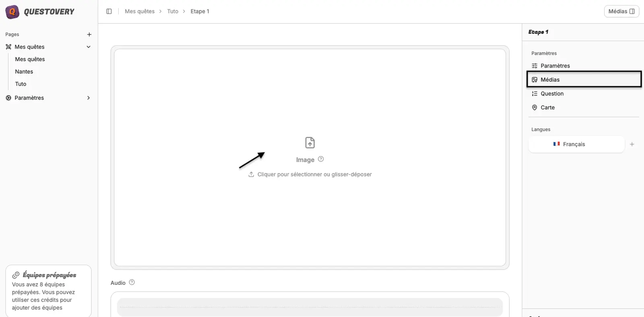Open the Nantes quest page
The width and height of the screenshot is (644, 317).
click(x=24, y=72)
